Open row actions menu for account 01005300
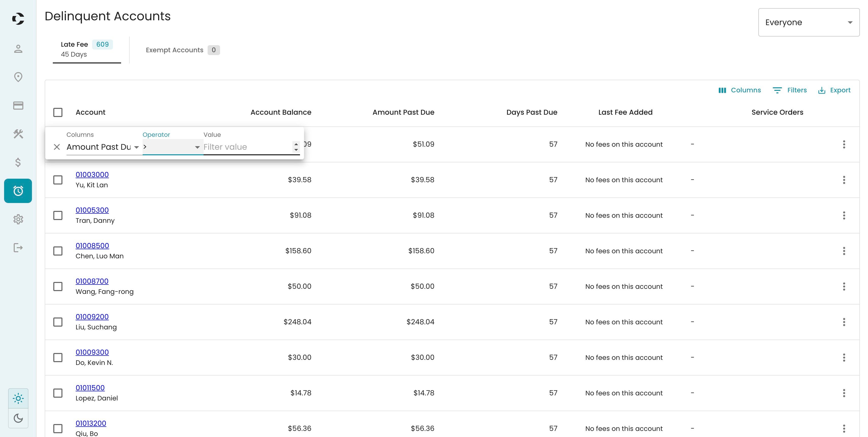This screenshot has height=437, width=868. coord(844,215)
